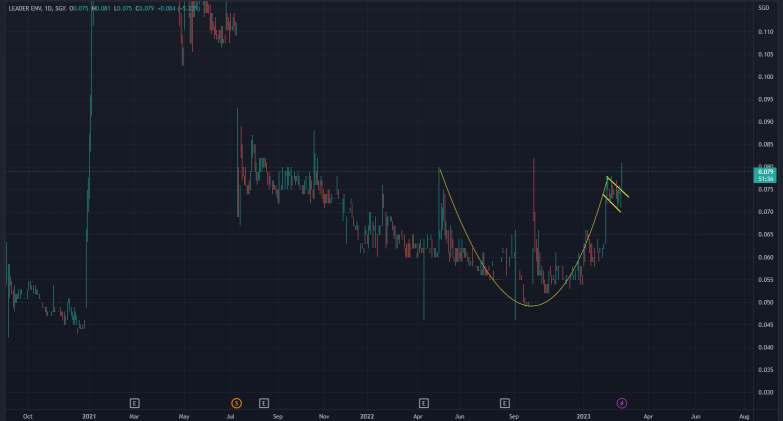Select the earnings E marker near April 2022
Viewport: 783px width, 421px height.
pyautogui.click(x=424, y=402)
